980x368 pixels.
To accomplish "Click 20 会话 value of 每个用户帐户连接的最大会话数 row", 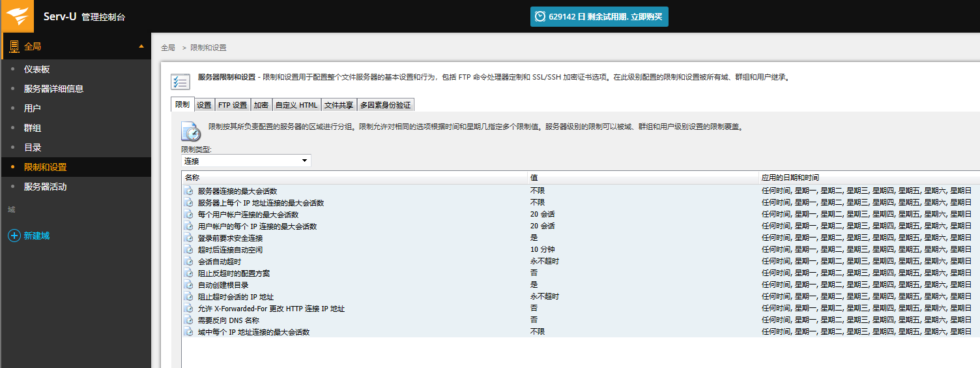I will coord(542,215).
